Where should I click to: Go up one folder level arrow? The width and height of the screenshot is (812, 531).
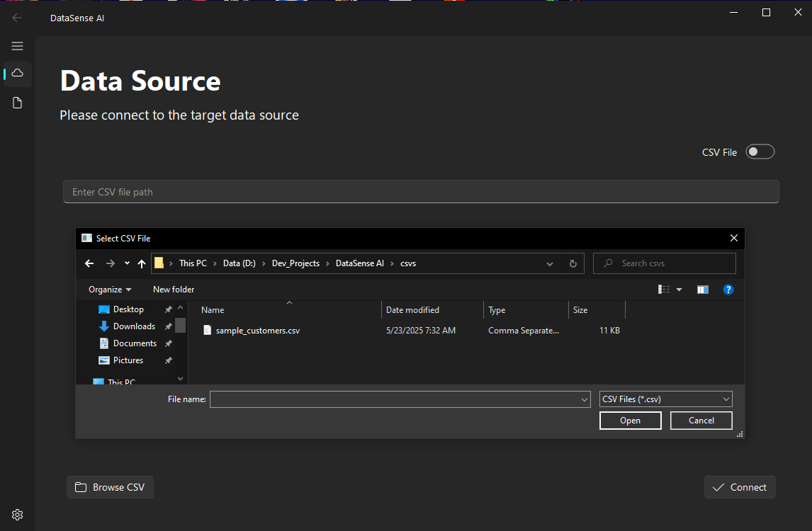pos(142,263)
